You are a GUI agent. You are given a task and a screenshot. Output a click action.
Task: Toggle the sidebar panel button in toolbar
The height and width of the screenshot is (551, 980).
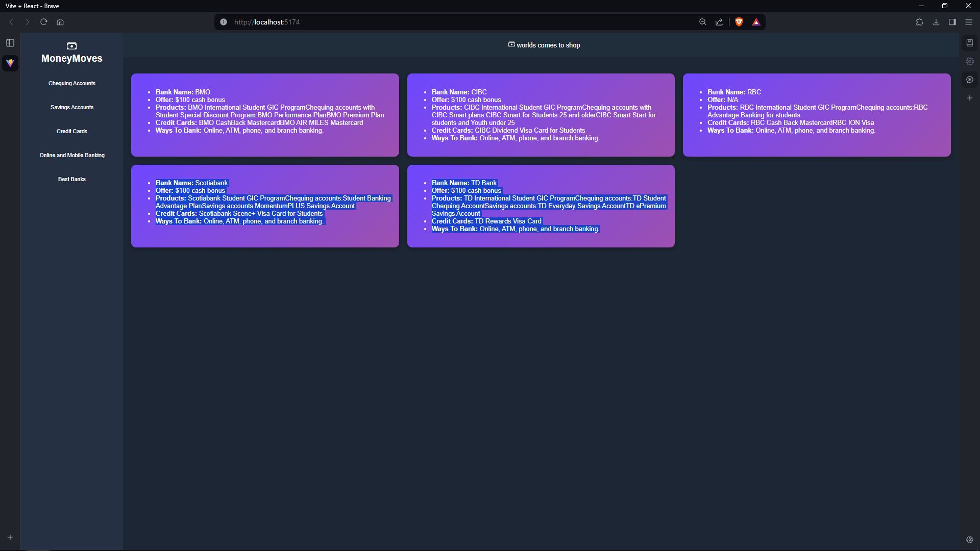952,22
